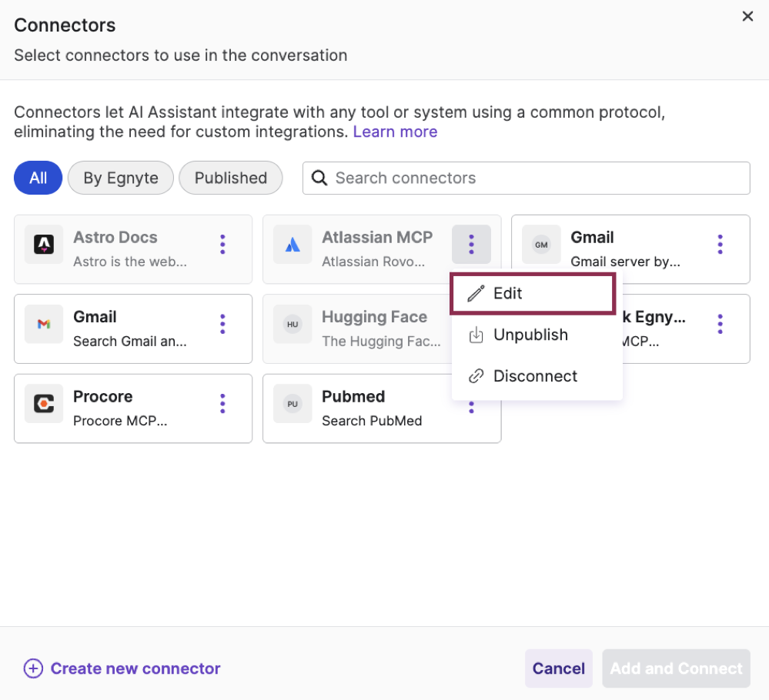Open the Procore connector options menu
The image size is (769, 700).
pyautogui.click(x=222, y=402)
